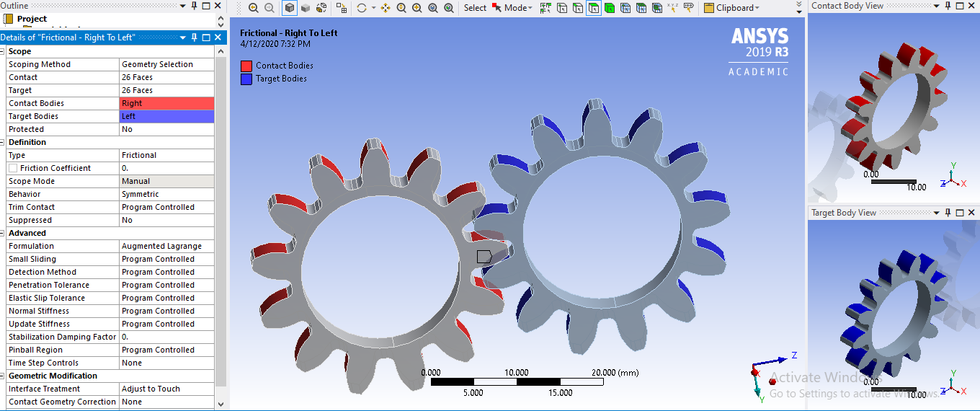Click the Select toolbar label
This screenshot has width=980, height=411.
475,8
